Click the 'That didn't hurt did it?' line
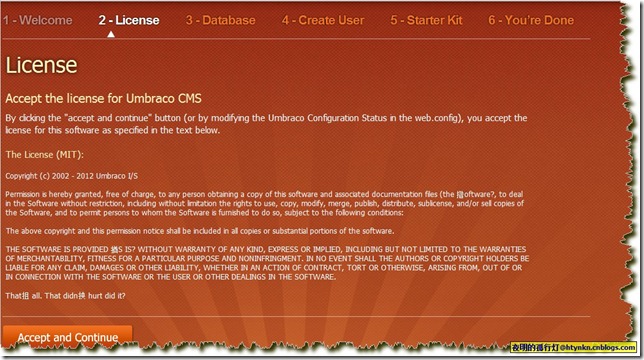The width and height of the screenshot is (644, 360). click(x=65, y=296)
